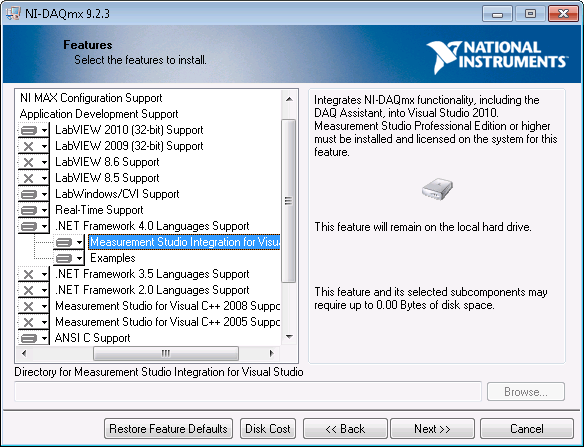The width and height of the screenshot is (584, 447).
Task: Open install-state dropdown for LabWindows/CVI Support
Action: [x=33, y=194]
